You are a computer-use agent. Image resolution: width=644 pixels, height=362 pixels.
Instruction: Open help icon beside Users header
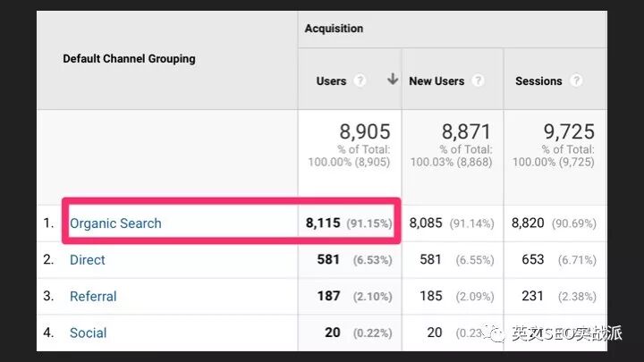pos(360,80)
